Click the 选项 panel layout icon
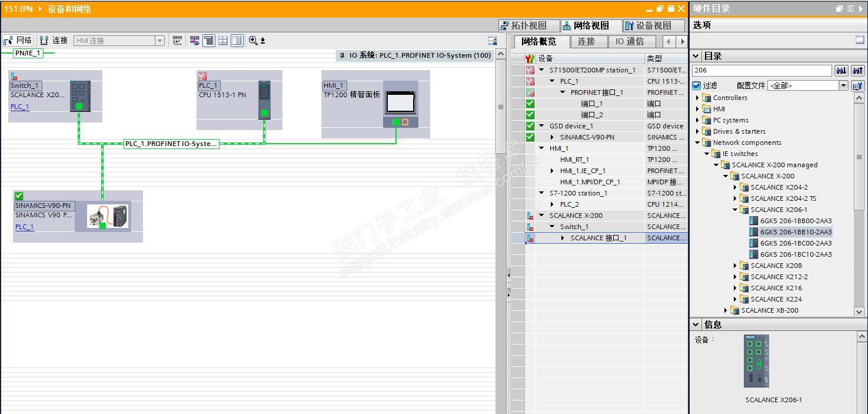 860,39
